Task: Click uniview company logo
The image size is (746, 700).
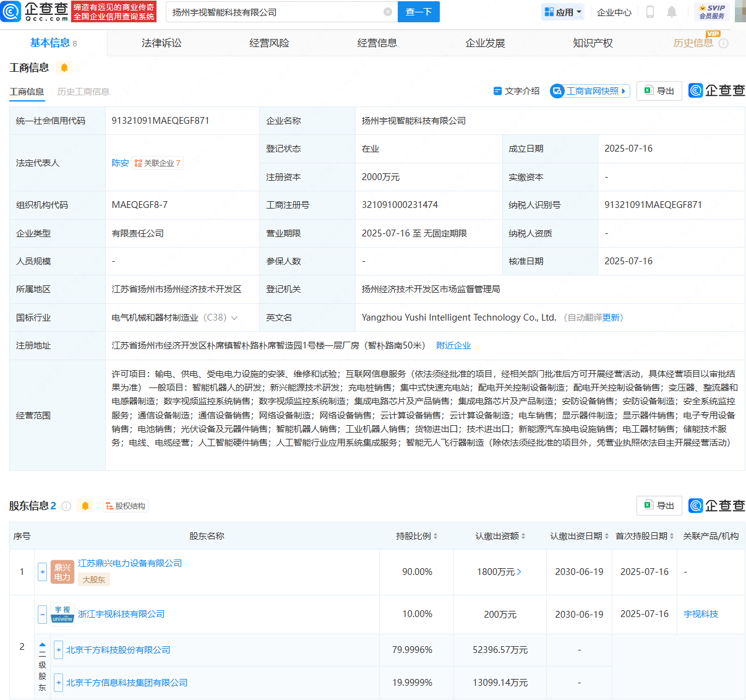Action: tap(62, 614)
